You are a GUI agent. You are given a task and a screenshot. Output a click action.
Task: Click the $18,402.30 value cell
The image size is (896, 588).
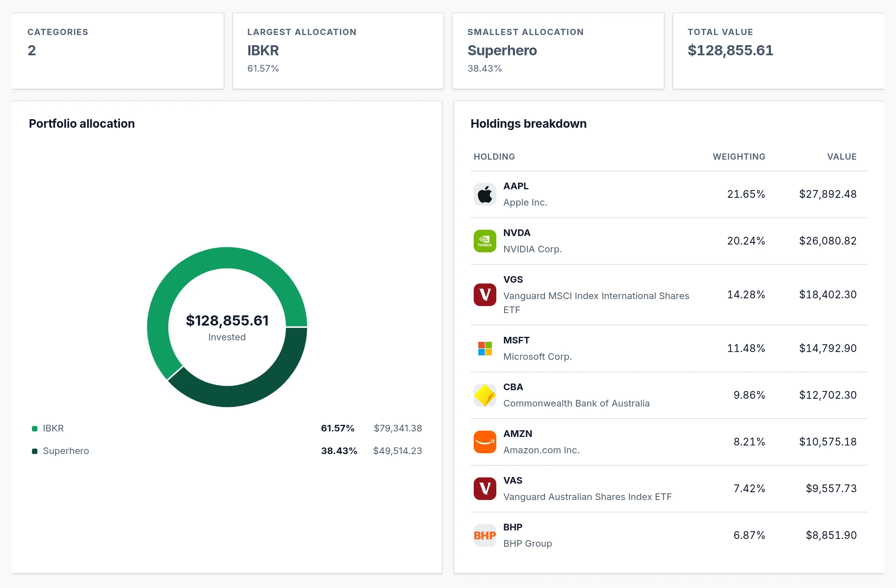click(x=828, y=295)
